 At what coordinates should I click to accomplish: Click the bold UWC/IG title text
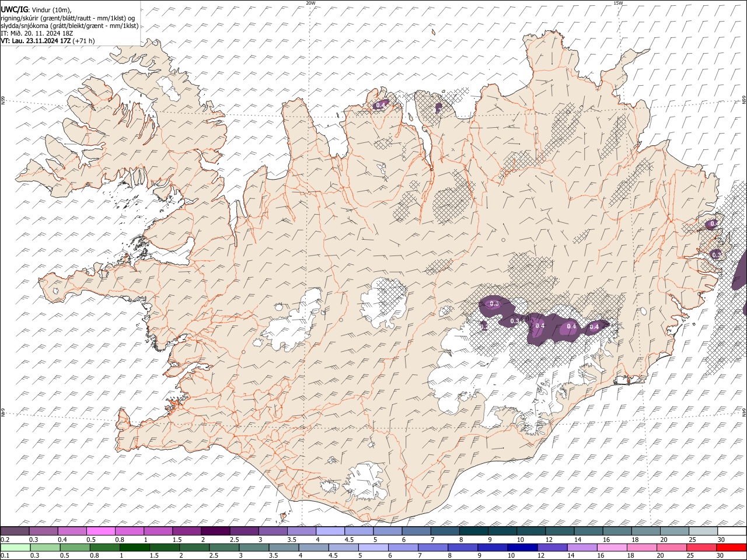[14, 10]
